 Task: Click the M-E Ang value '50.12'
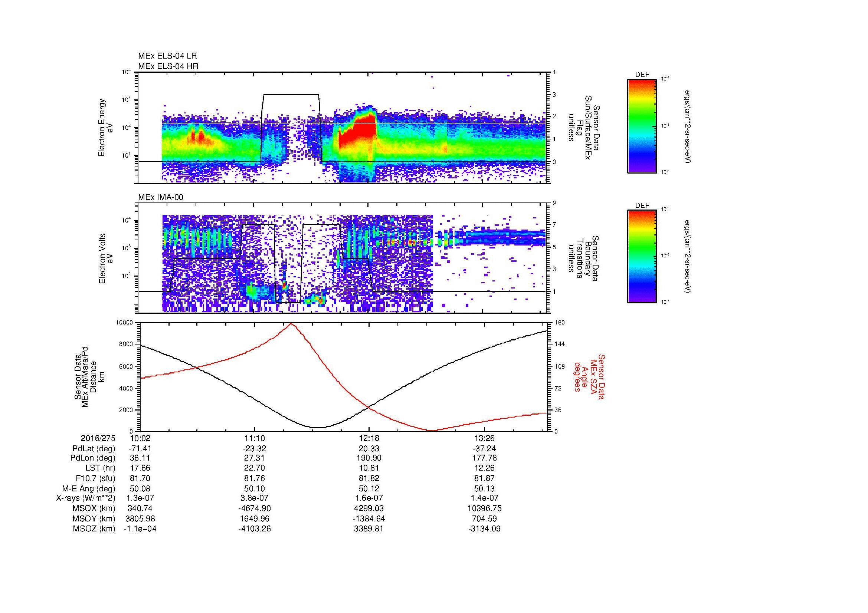point(369,489)
